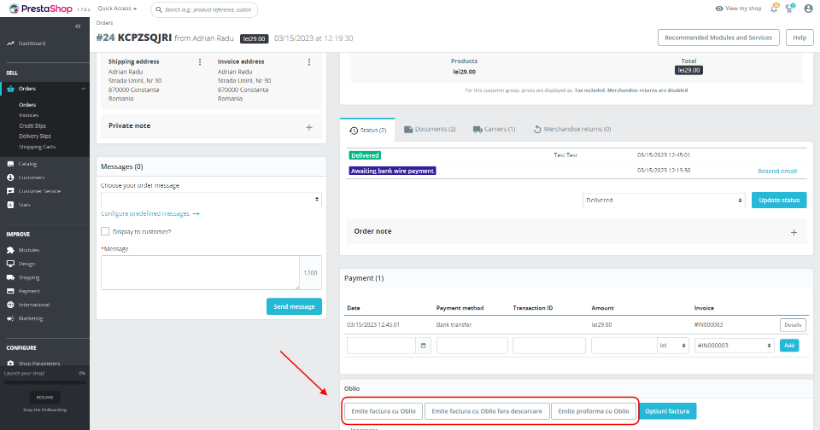The height and width of the screenshot is (430, 820).
Task: Open the trophy gamification icon
Action: 790,8
